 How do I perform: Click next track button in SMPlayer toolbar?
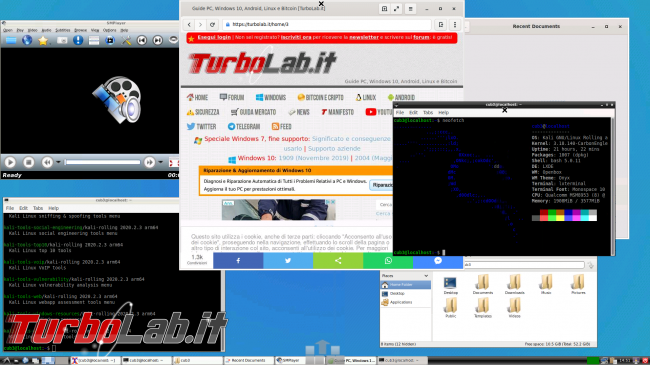[158, 40]
